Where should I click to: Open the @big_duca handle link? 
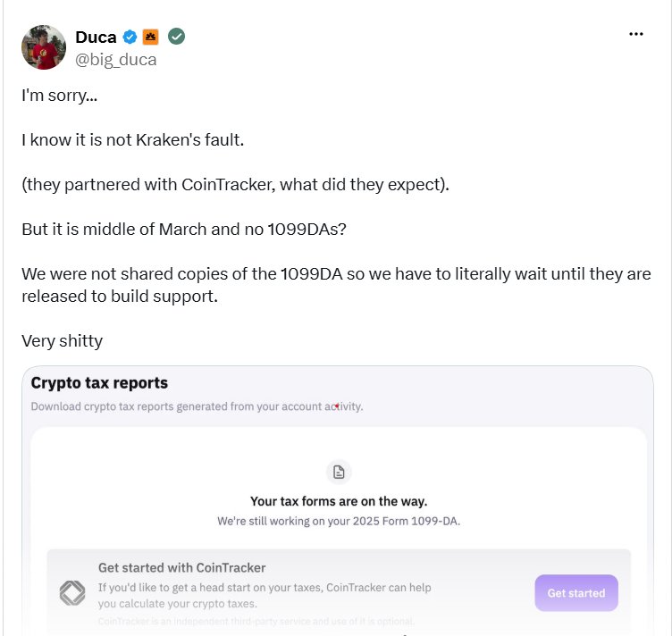tap(115, 60)
